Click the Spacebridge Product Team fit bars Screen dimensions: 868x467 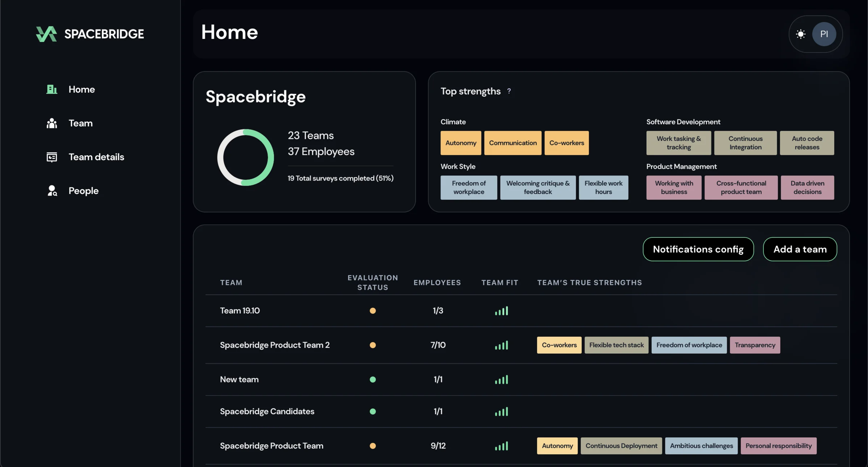click(501, 446)
